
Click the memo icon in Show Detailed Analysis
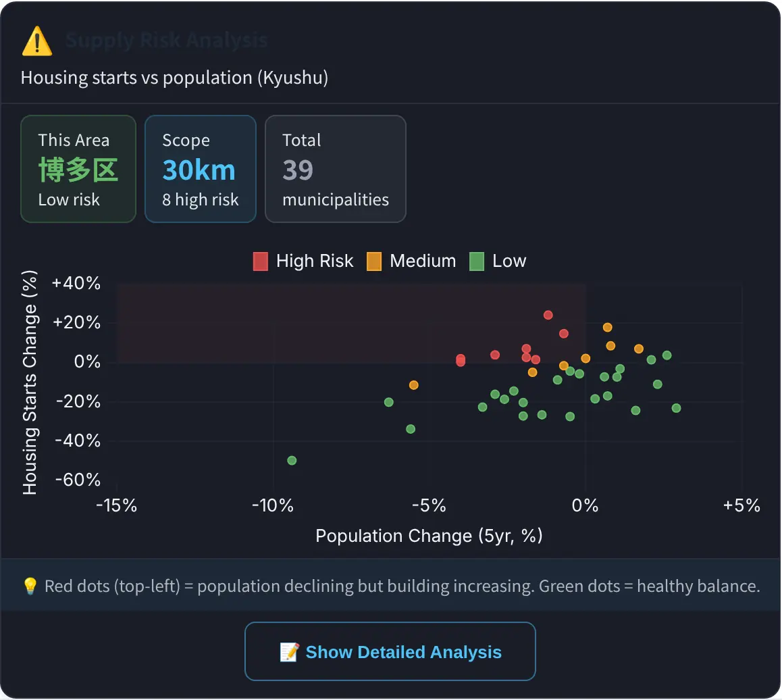[290, 651]
